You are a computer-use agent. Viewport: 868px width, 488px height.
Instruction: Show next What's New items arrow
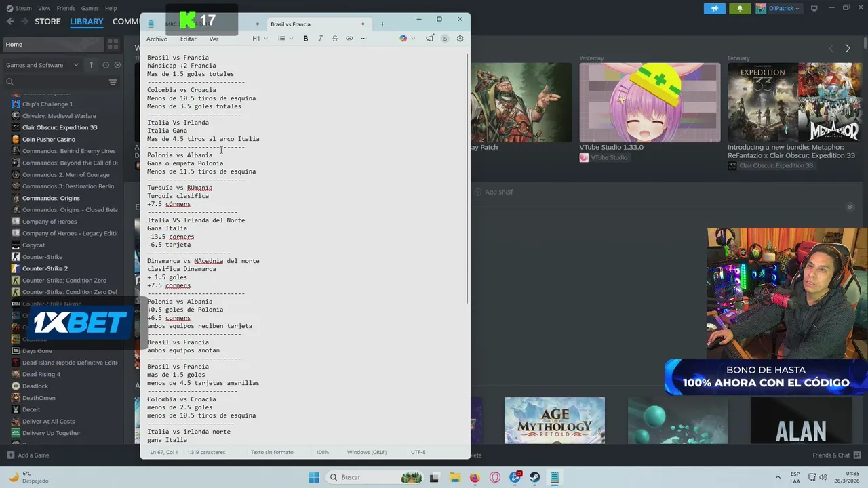[847, 48]
